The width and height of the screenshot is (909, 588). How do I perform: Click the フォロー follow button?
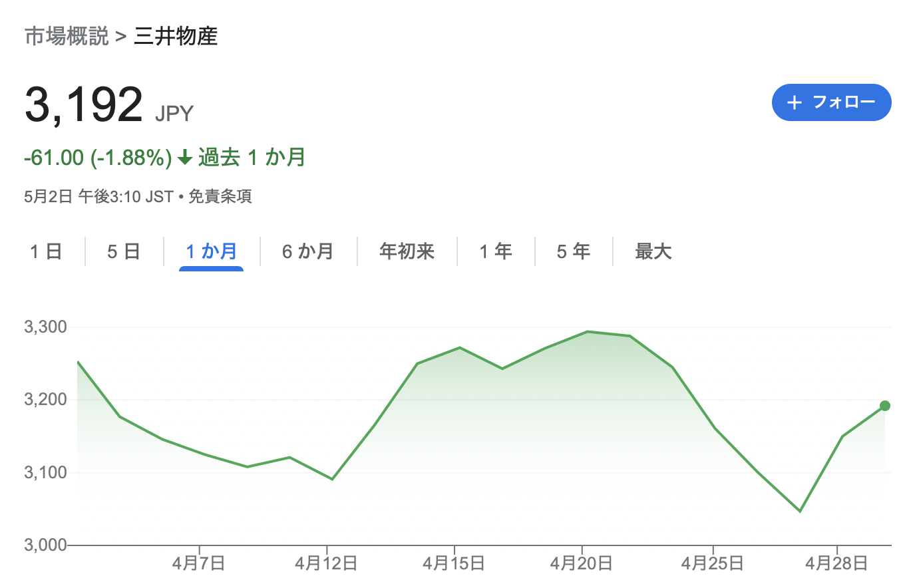tap(831, 102)
